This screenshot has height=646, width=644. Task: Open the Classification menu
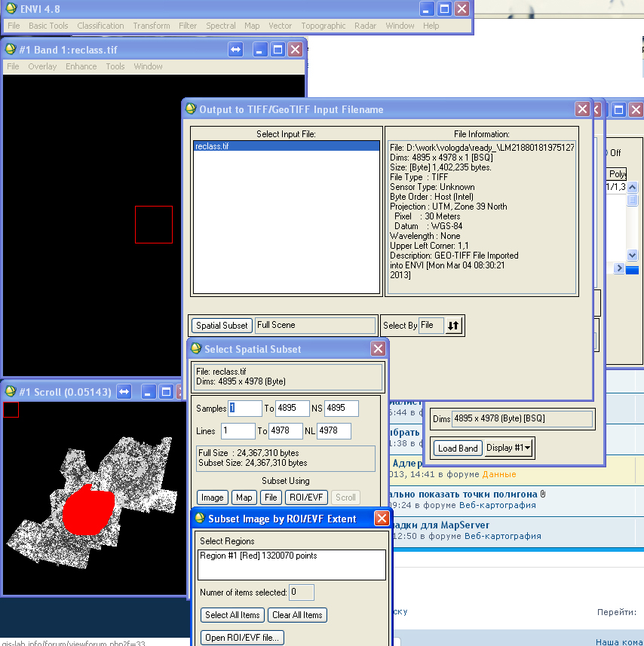tap(100, 26)
